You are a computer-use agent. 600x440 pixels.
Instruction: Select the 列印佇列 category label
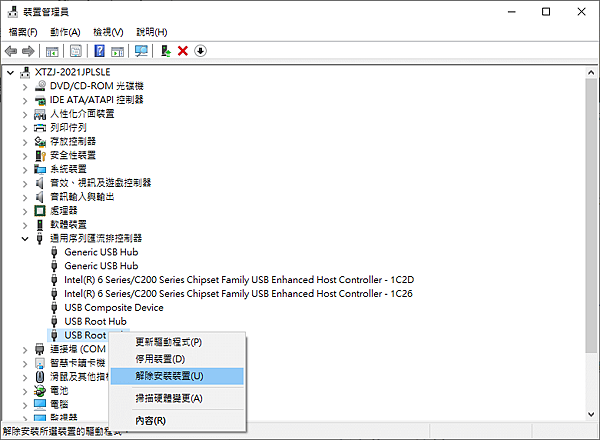click(x=68, y=128)
